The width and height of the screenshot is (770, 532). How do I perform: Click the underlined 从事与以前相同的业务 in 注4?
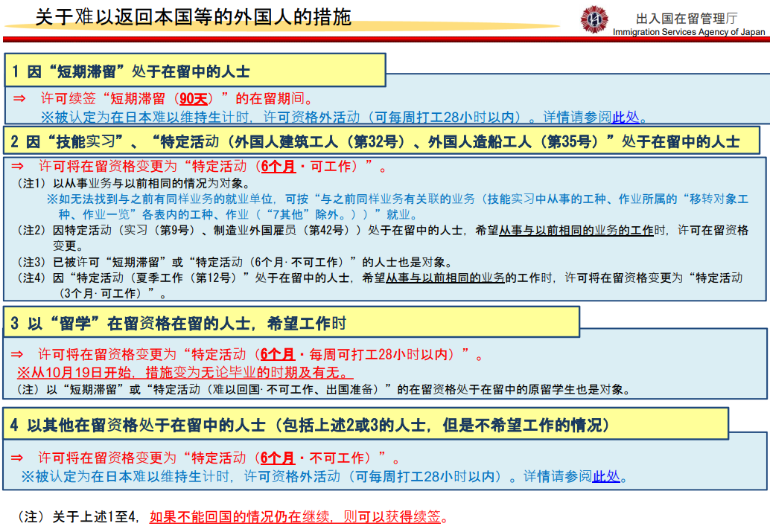click(x=445, y=278)
